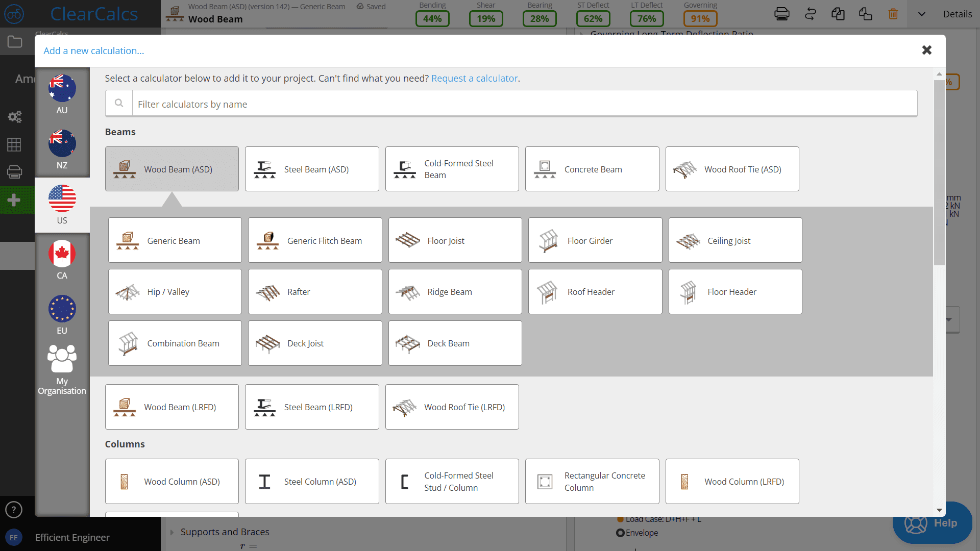Click the Filter calculators by name field
This screenshot has height=551, width=980.
(x=524, y=104)
